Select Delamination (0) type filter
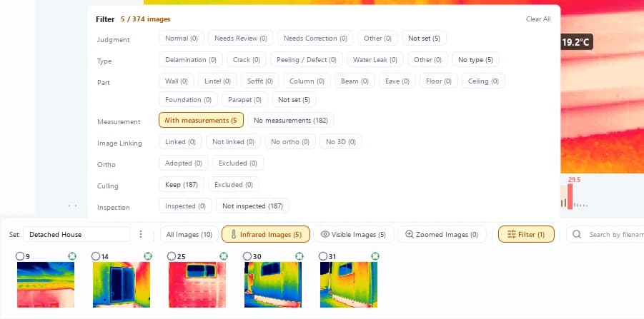644x319 pixels. pos(191,59)
